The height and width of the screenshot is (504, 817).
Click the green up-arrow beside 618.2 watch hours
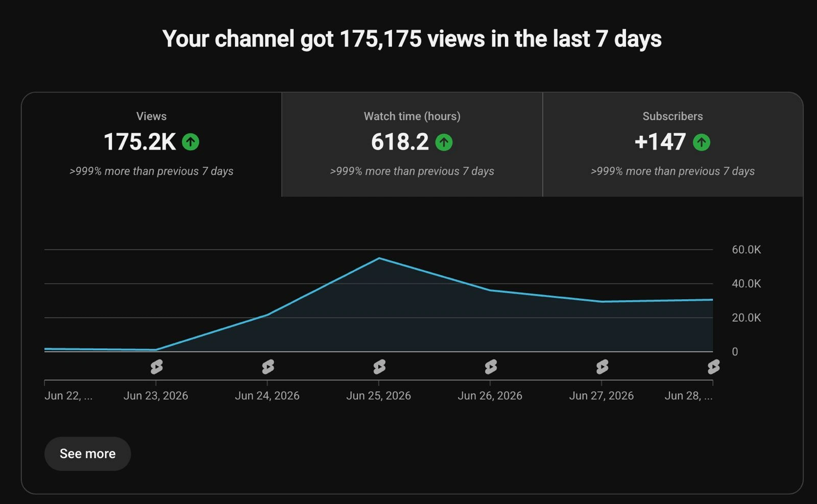click(x=444, y=142)
